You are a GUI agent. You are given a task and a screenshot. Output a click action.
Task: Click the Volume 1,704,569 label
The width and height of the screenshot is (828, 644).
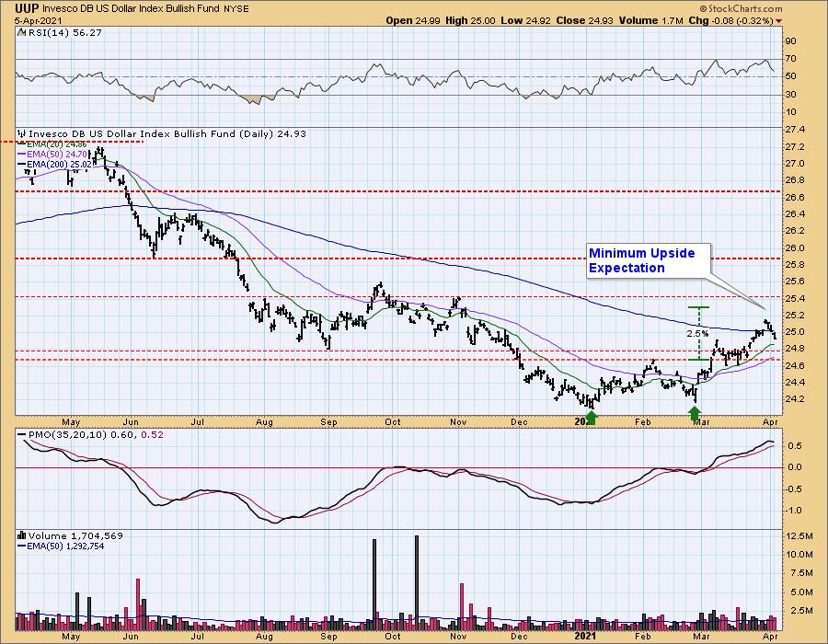tap(75, 535)
